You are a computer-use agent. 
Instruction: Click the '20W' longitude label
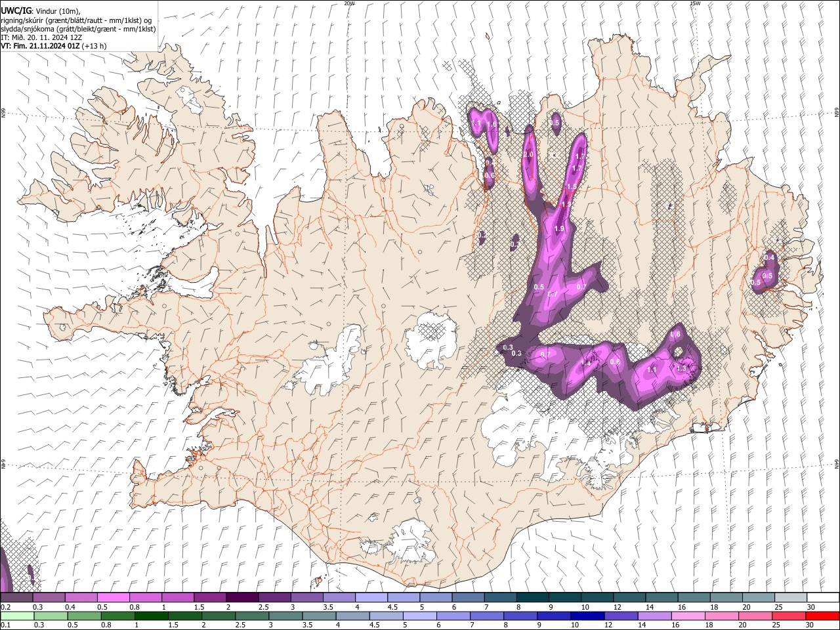pyautogui.click(x=349, y=3)
